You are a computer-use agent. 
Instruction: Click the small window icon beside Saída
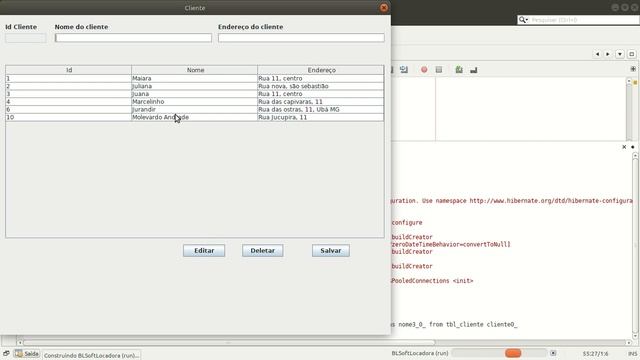click(6, 353)
